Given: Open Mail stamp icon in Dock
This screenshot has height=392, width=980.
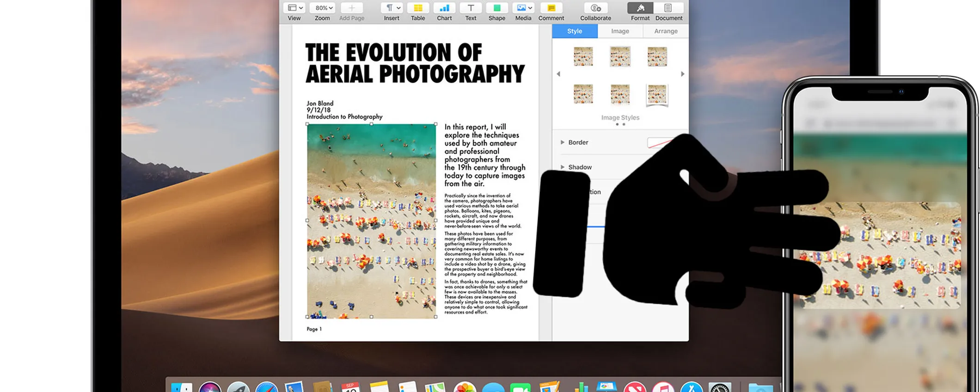Looking at the screenshot, I should point(294,387).
